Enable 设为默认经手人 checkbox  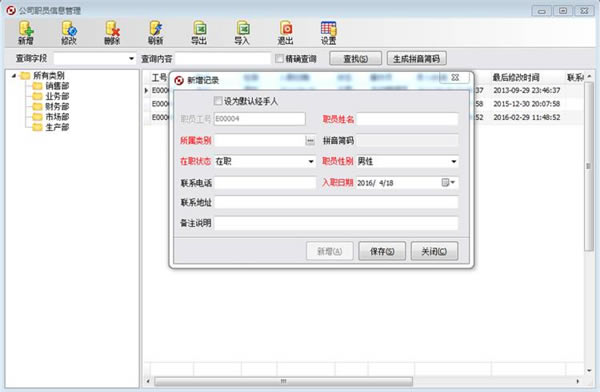click(218, 101)
